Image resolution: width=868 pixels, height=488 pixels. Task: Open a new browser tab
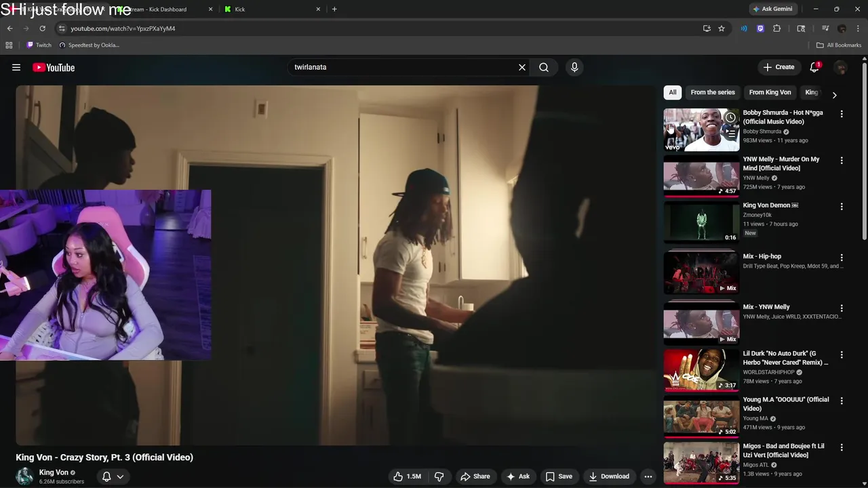click(x=334, y=9)
